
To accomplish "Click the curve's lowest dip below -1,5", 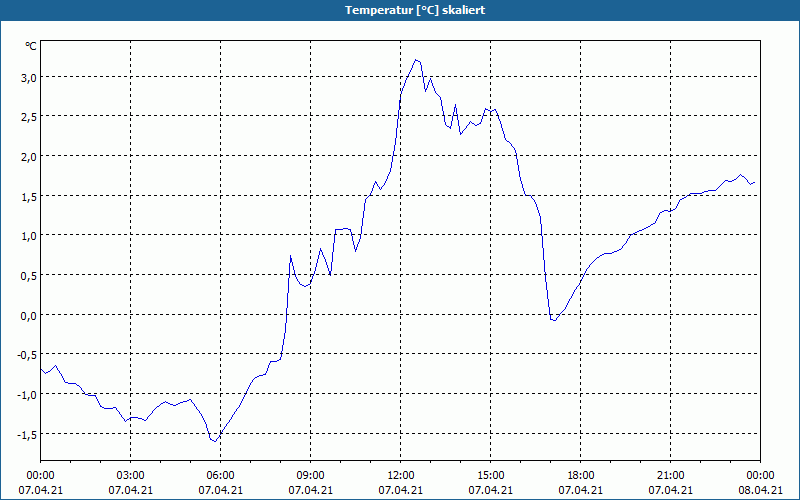I will tap(215, 441).
